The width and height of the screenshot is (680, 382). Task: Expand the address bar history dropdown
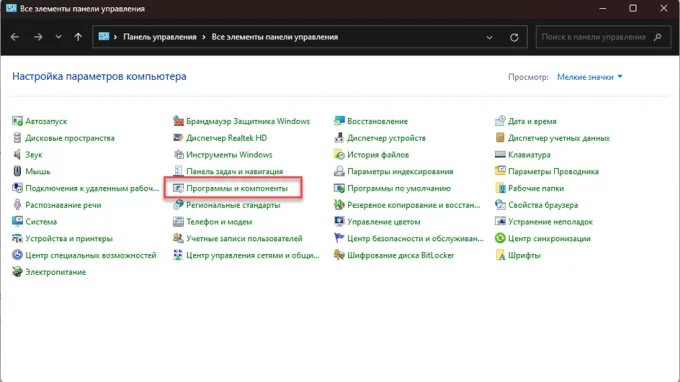click(489, 37)
